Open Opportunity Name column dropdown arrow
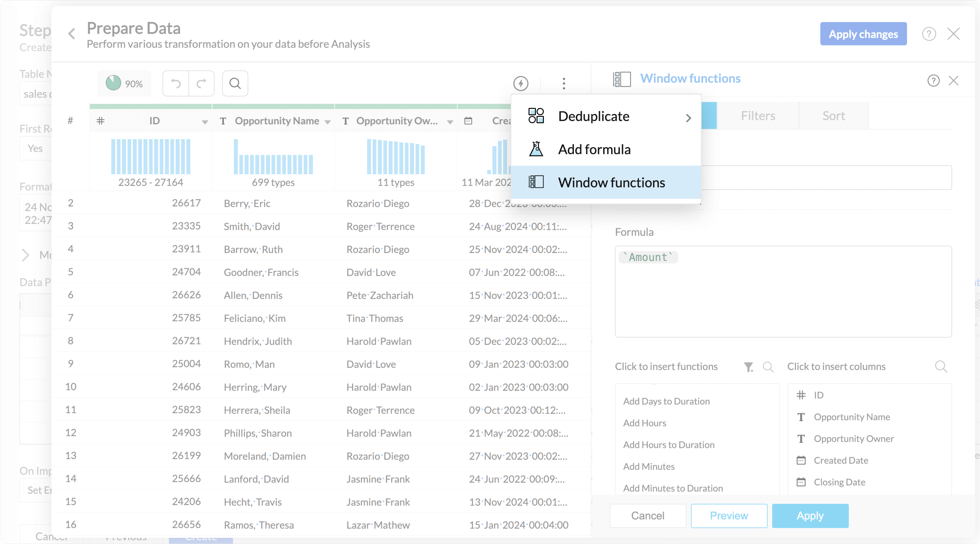980x544 pixels. click(x=327, y=122)
